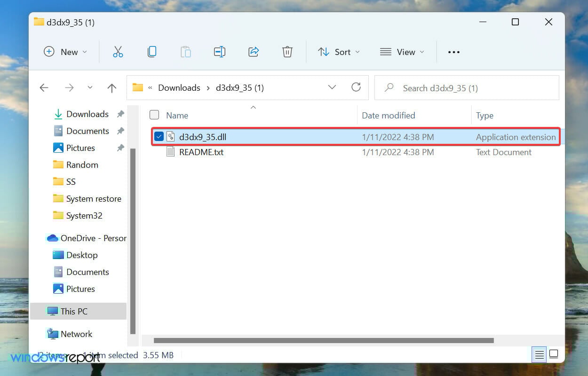The height and width of the screenshot is (376, 588).
Task: Click the d3dx9_35.dll file name
Action: (x=203, y=137)
